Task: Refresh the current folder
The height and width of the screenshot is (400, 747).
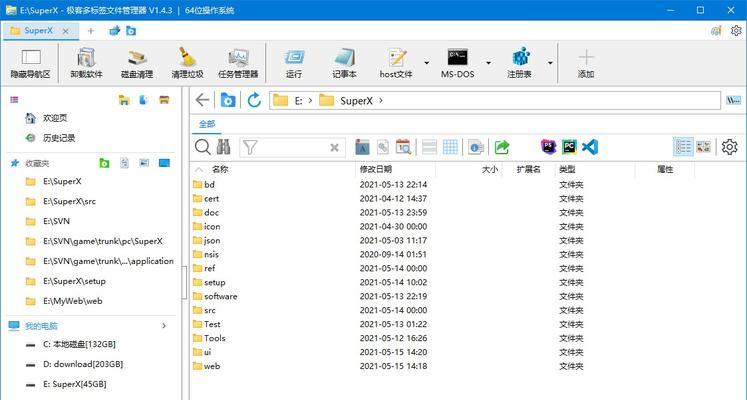Action: (254, 100)
